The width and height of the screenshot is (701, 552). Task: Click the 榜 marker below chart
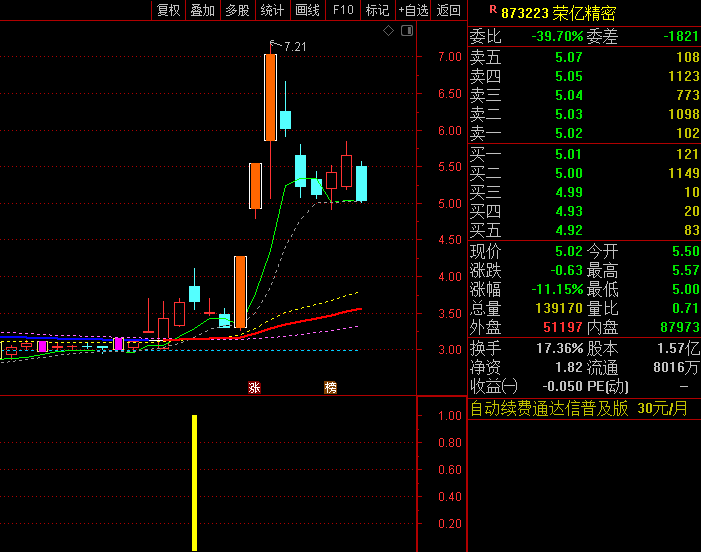pyautogui.click(x=330, y=388)
